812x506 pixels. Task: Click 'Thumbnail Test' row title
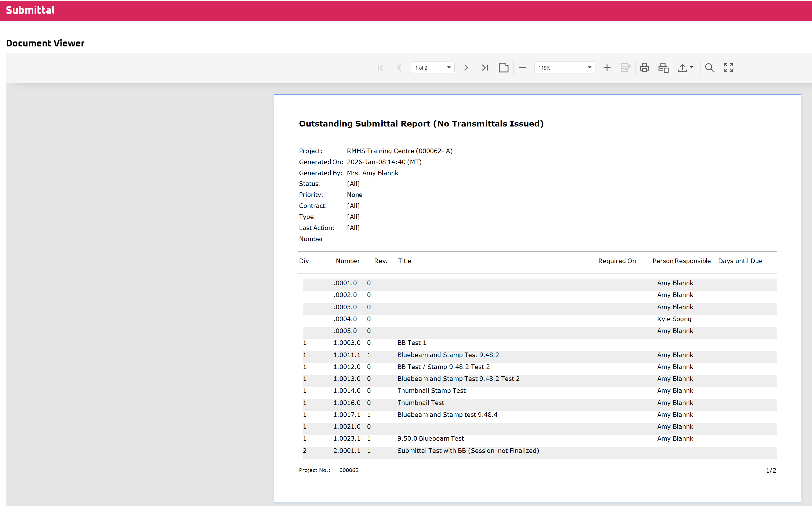pyautogui.click(x=421, y=403)
